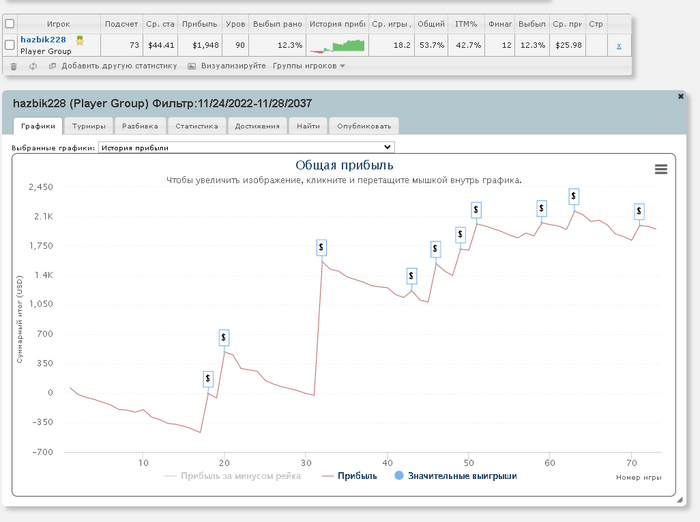This screenshot has height=522, width=700.
Task: Open the chart hamburger menu
Action: (661, 169)
